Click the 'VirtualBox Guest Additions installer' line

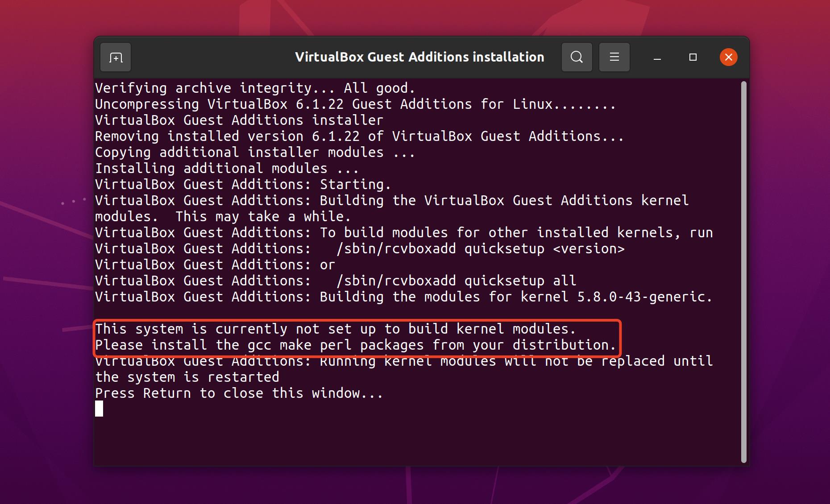(239, 120)
